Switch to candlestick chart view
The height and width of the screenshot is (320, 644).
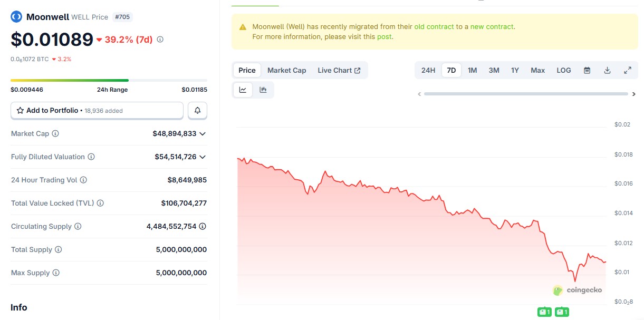(x=263, y=90)
